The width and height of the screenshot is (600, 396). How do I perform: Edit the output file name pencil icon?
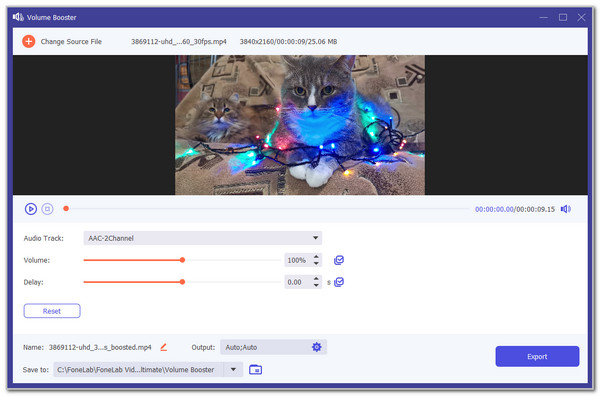163,347
